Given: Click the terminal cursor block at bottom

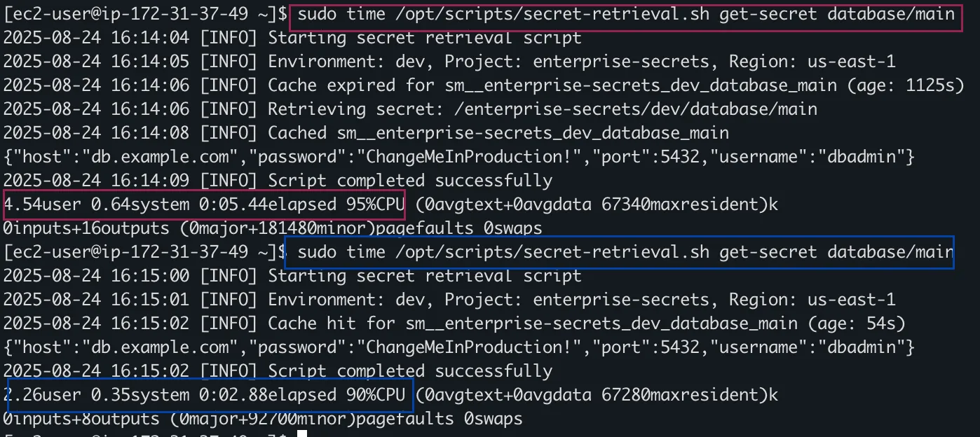Looking at the screenshot, I should tap(302, 433).
